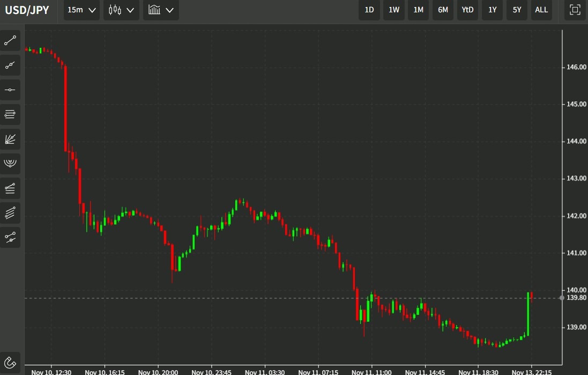
Task: Select the fan lines drawing tool
Action: 10,139
